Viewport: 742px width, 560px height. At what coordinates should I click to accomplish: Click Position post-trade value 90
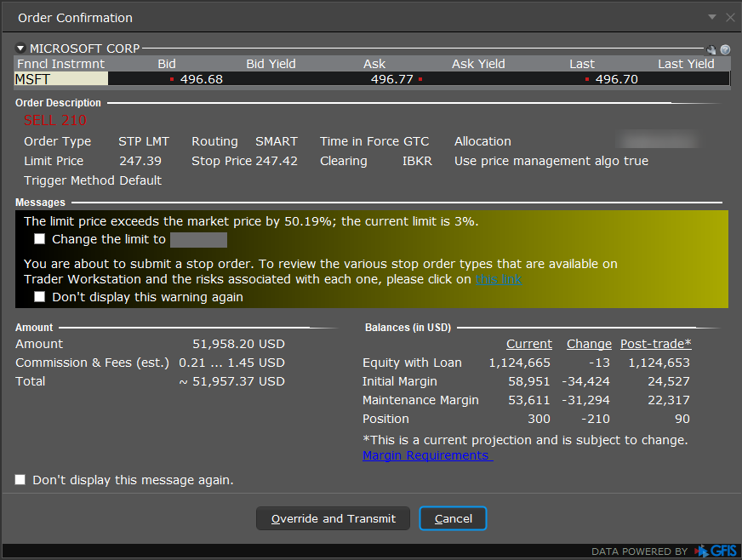pyautogui.click(x=682, y=419)
